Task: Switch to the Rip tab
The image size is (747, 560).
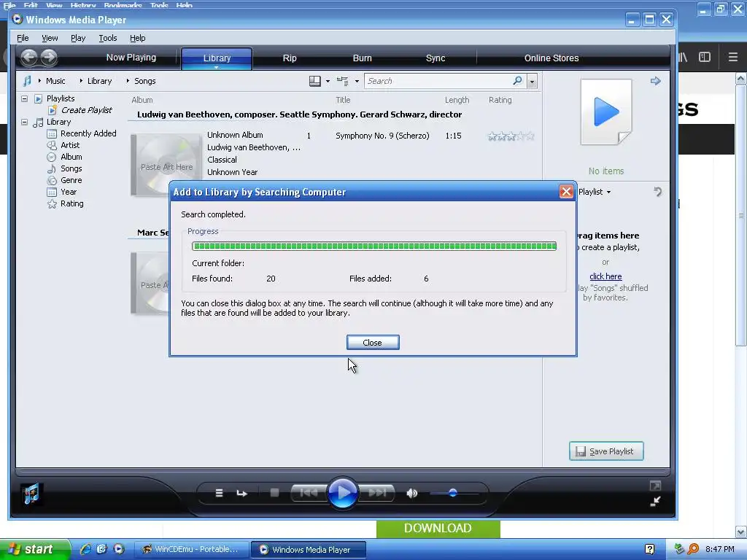Action: 290,58
